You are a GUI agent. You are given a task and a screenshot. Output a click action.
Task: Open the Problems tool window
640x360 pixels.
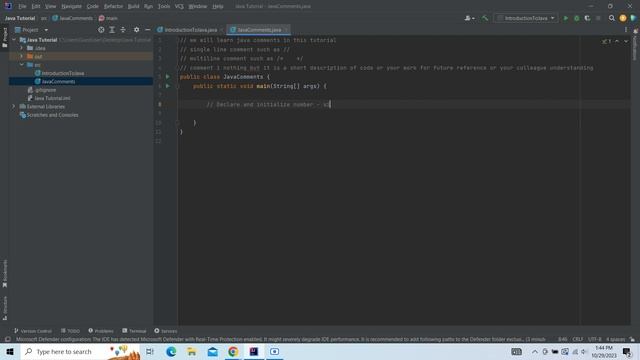pyautogui.click(x=101, y=331)
